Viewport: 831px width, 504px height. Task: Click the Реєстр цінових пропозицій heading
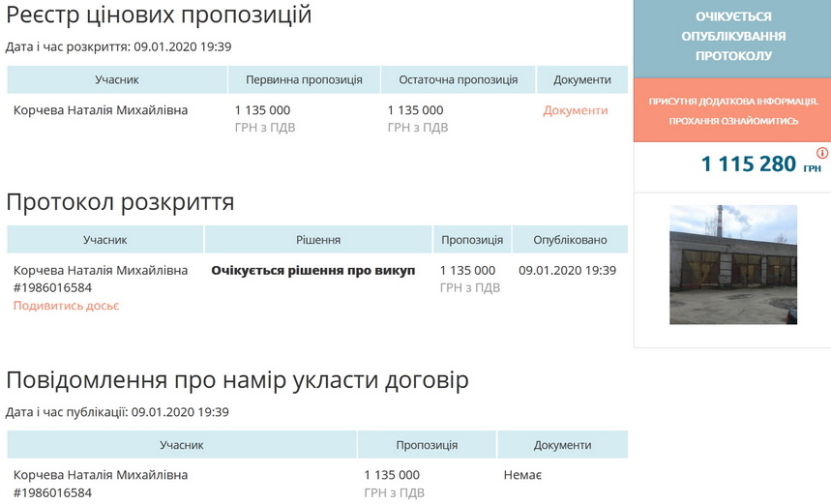[159, 15]
